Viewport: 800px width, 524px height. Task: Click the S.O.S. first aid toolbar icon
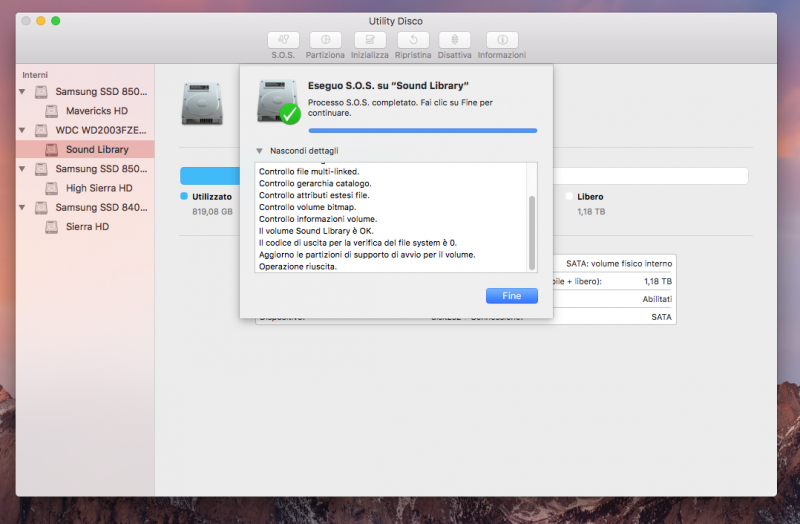click(x=283, y=40)
